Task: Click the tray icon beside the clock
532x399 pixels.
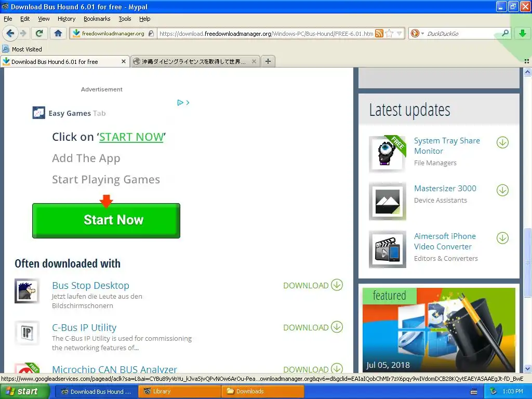Action: (x=493, y=392)
